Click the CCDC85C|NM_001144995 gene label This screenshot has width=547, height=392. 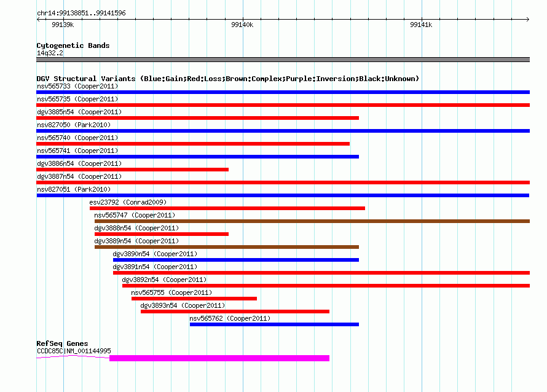[74, 351]
